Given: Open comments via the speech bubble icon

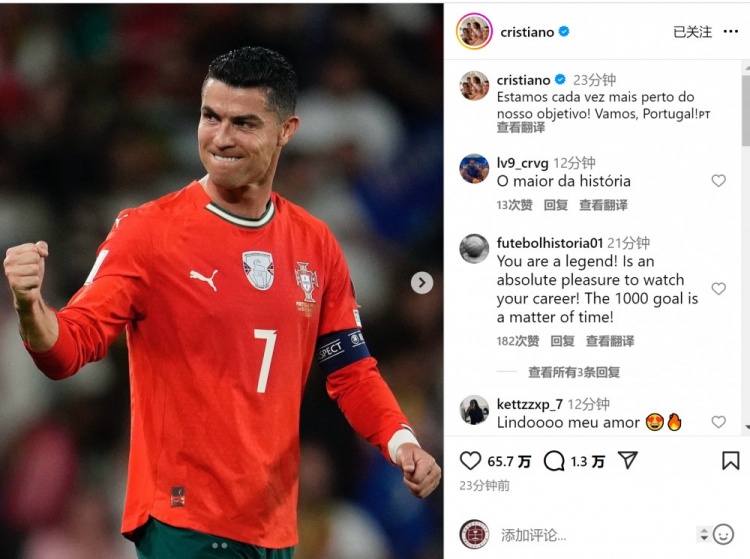Looking at the screenshot, I should click(x=554, y=461).
